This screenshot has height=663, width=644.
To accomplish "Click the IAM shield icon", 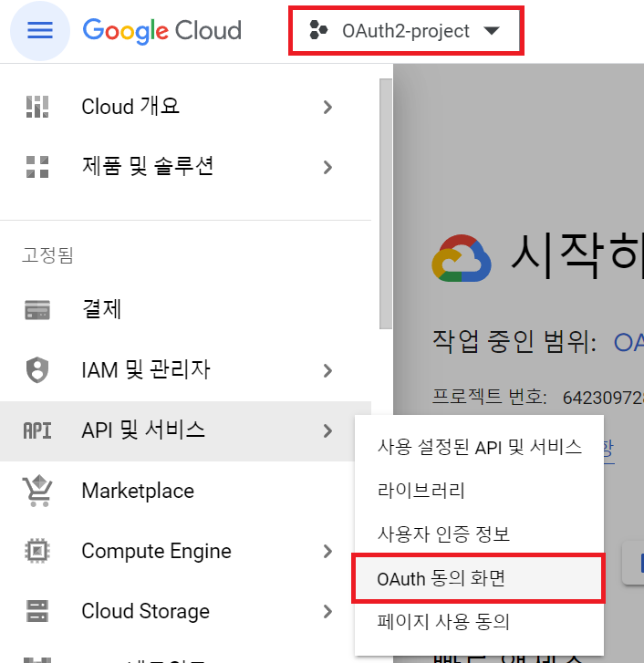I will point(37,370).
